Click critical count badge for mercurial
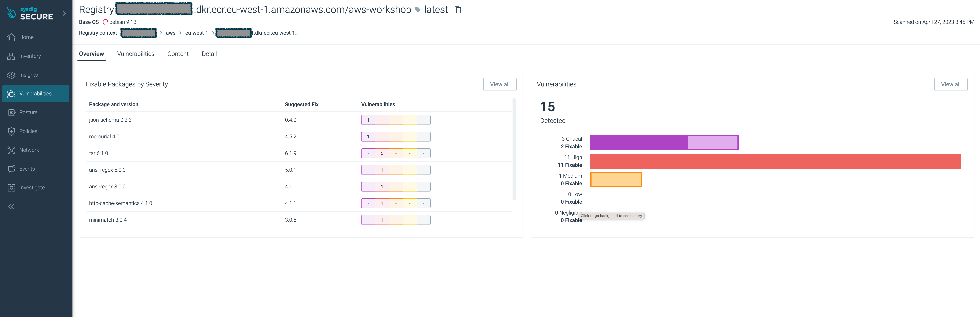This screenshot has height=317, width=980. (x=368, y=137)
